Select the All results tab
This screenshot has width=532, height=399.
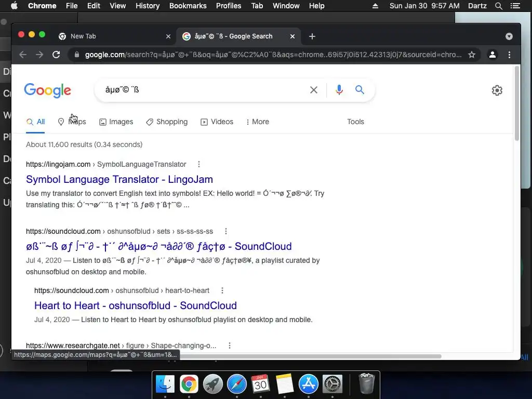36,122
